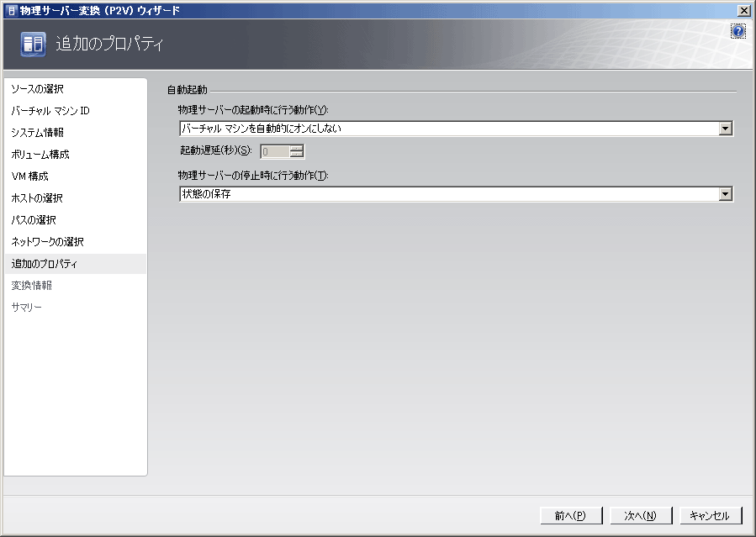Open combo box showing 状態の保存
Screen dimensions: 756x537
coord(456,194)
